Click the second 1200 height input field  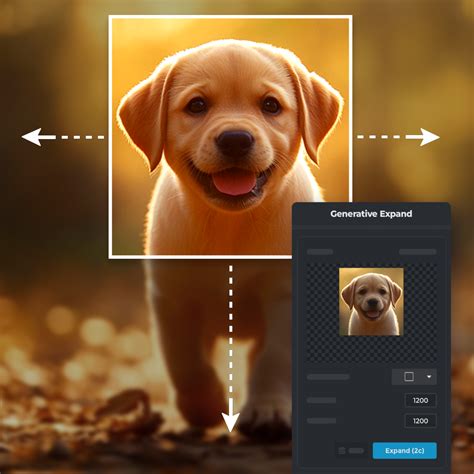(420, 421)
